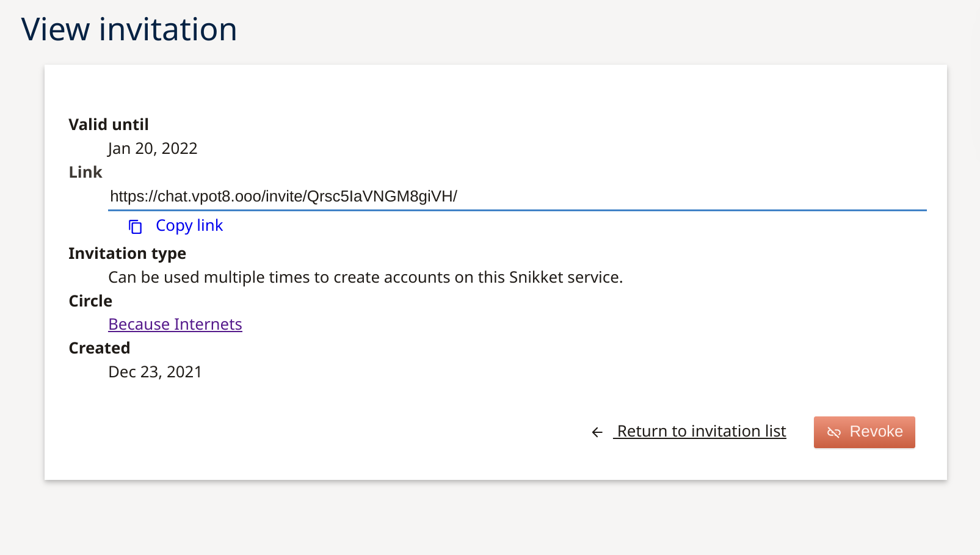Click the View invitation heading
This screenshot has height=555, width=980.
pyautogui.click(x=129, y=29)
